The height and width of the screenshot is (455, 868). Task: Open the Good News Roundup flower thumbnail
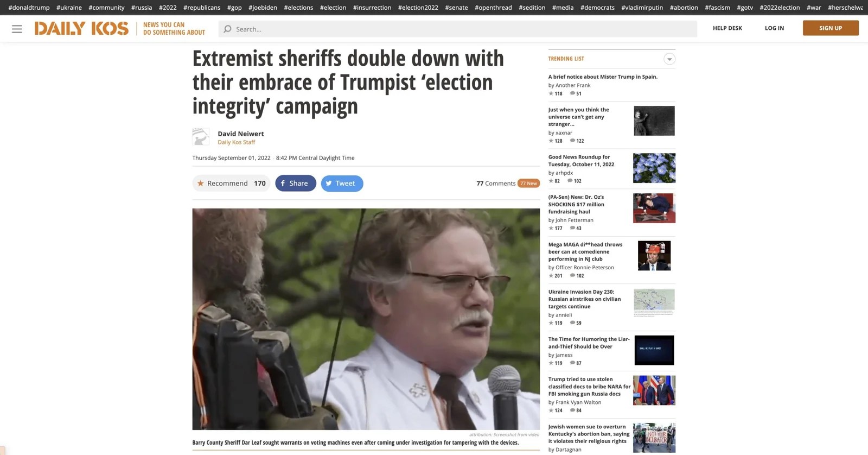[x=654, y=168]
